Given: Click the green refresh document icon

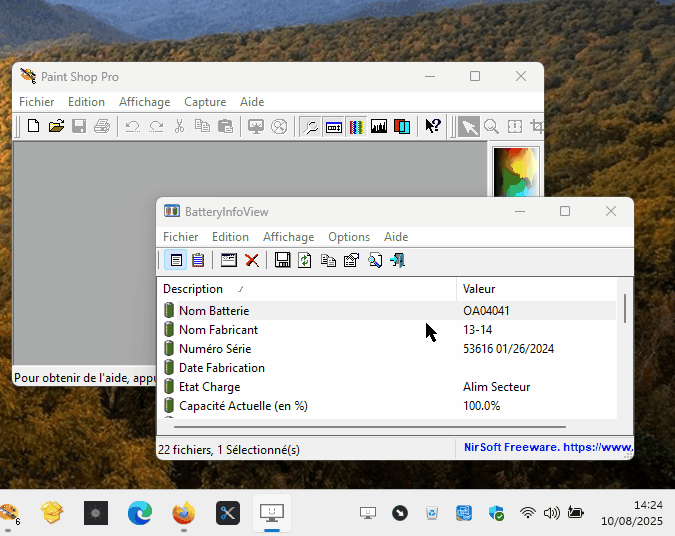Looking at the screenshot, I should [x=305, y=260].
